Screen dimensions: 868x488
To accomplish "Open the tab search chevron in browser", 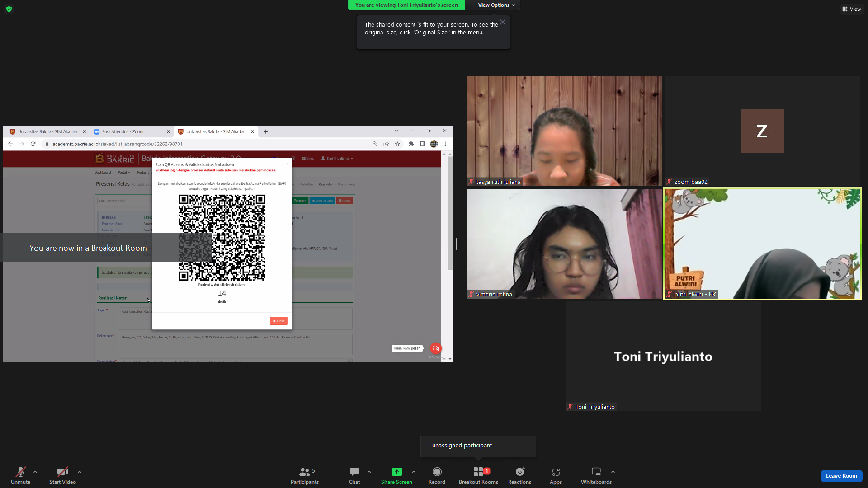I will (396, 131).
